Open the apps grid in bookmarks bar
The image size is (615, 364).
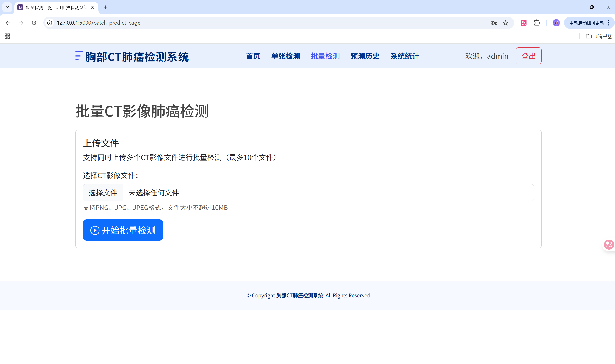7,36
